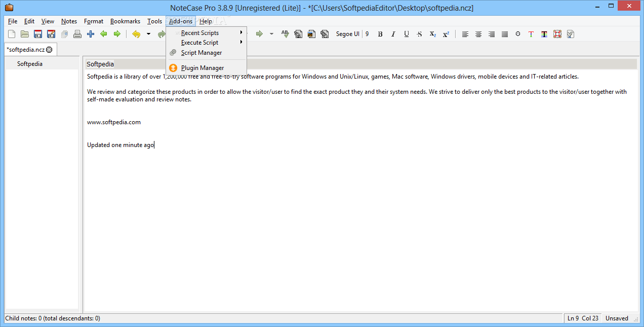Center align the text
Screen dimensions: 644x327
[478, 34]
